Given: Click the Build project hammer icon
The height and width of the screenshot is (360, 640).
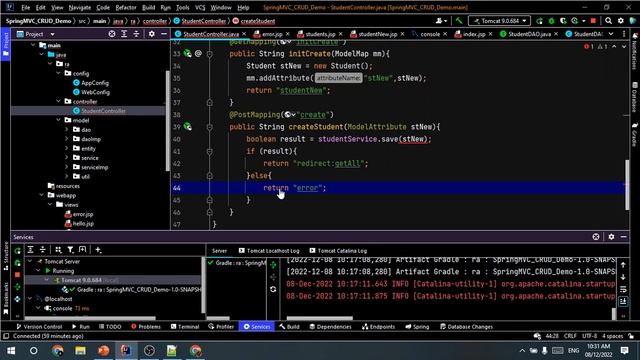Looking at the screenshot, I should [459, 21].
